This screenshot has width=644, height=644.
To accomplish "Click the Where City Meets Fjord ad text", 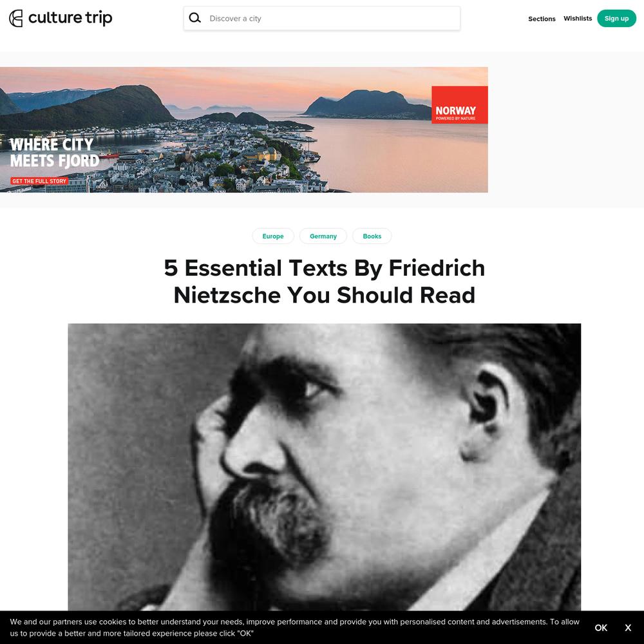I will tap(55, 153).
